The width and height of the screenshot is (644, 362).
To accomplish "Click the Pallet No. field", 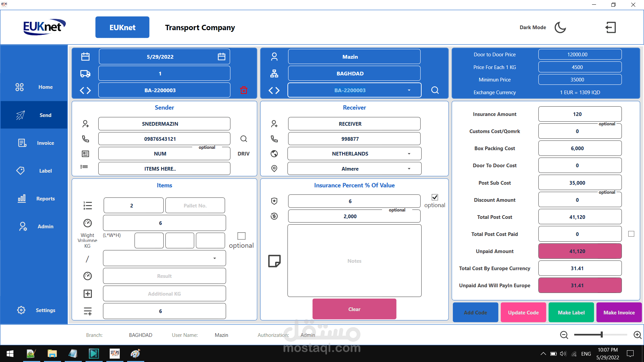I will (195, 205).
